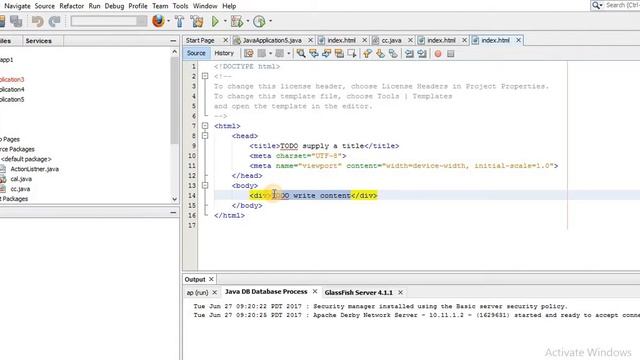Click the editor toolbar Back navigation icon
640x360 pixels.
tap(262, 53)
